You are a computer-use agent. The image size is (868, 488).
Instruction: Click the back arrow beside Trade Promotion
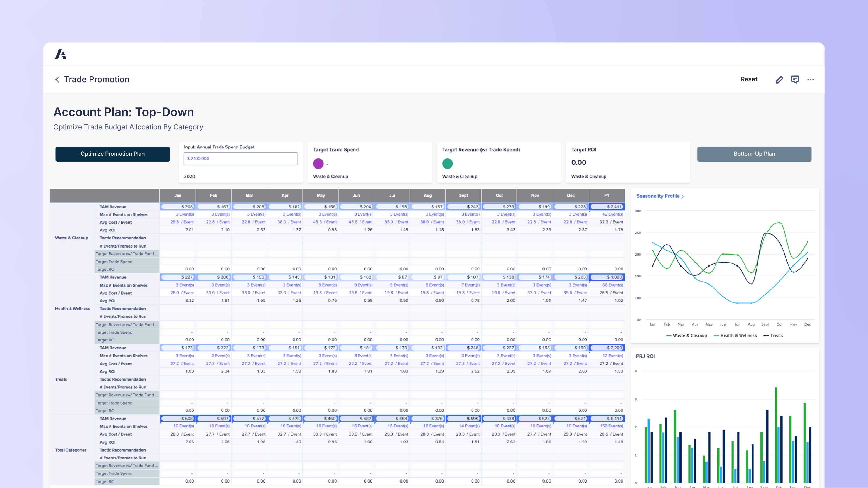coord(57,79)
